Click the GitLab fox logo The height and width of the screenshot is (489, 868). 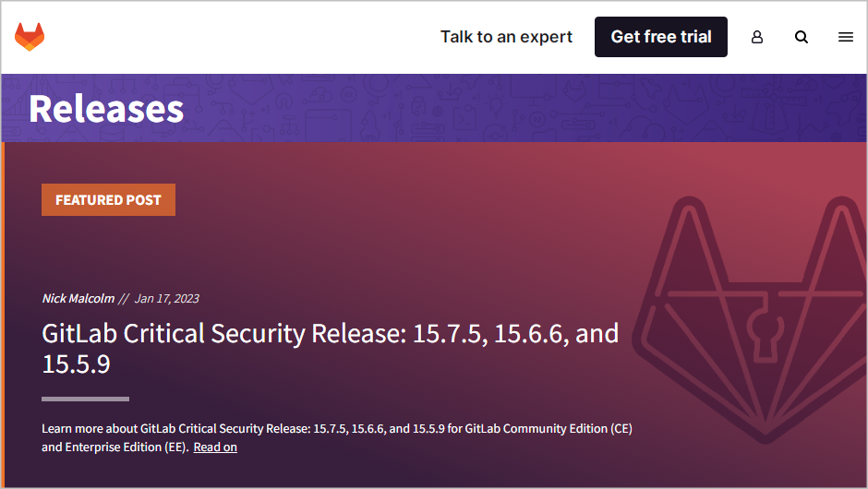coord(30,37)
